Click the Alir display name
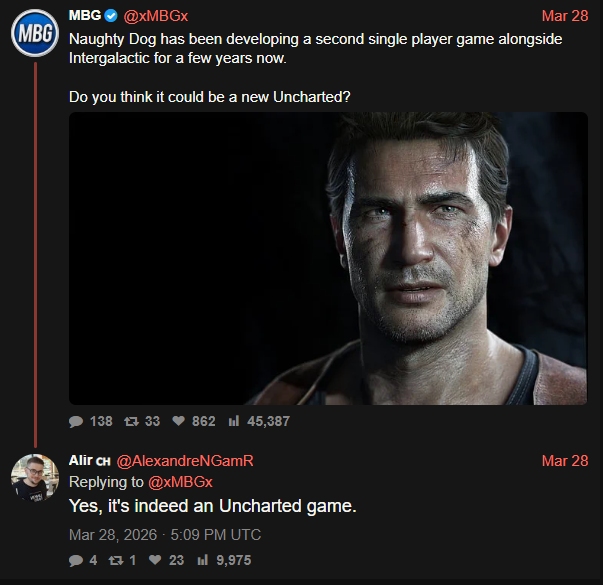Viewport: 603px width, 585px height. [81, 461]
